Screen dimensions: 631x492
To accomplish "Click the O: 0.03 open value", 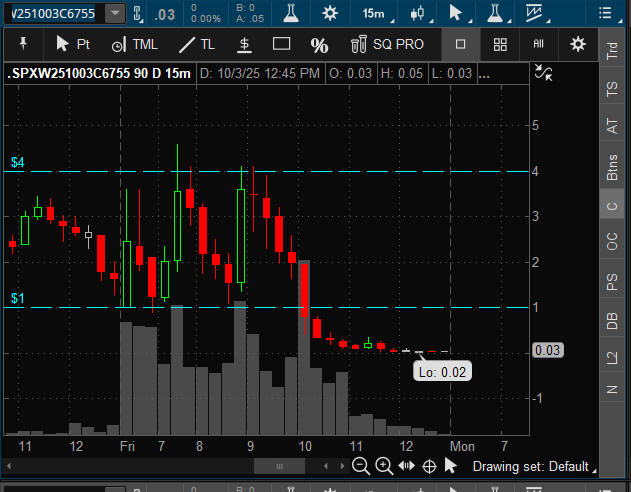I will (x=351, y=73).
